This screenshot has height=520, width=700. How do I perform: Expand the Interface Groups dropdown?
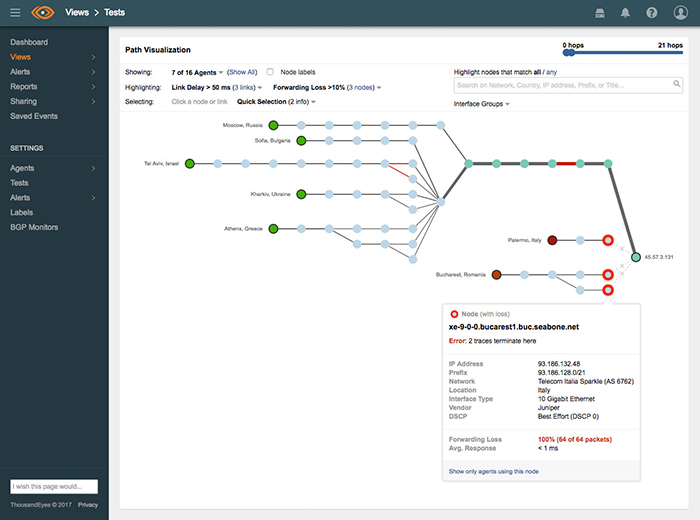tap(482, 104)
